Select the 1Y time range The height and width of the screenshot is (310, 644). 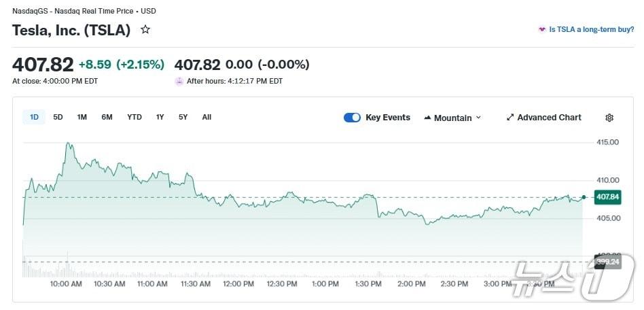[x=160, y=117]
